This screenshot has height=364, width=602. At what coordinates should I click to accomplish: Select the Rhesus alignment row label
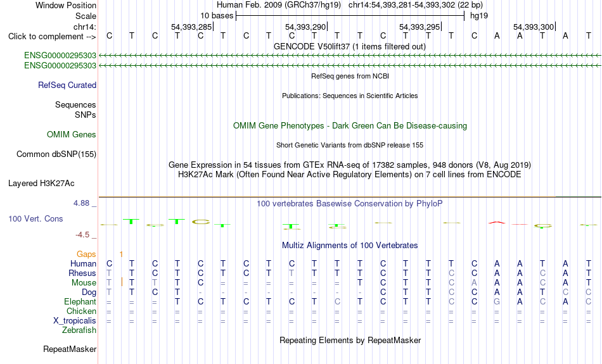tap(82, 273)
